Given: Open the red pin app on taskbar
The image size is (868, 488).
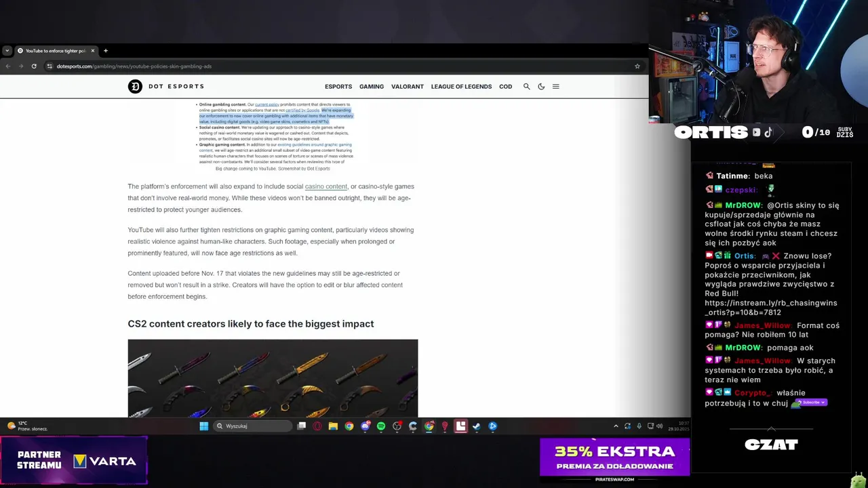Looking at the screenshot, I should pyautogui.click(x=445, y=426).
